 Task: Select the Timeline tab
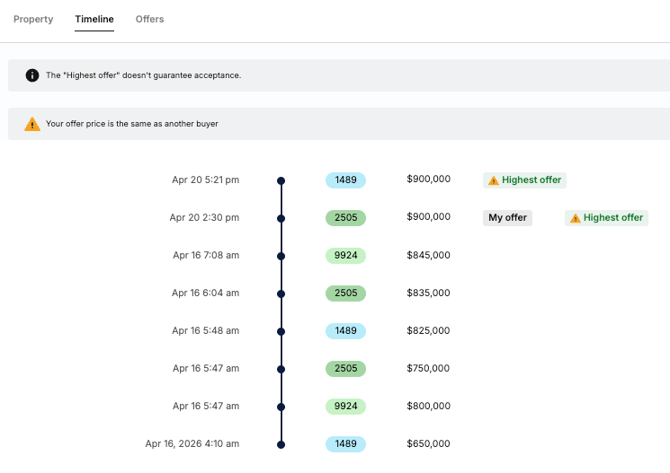point(94,19)
